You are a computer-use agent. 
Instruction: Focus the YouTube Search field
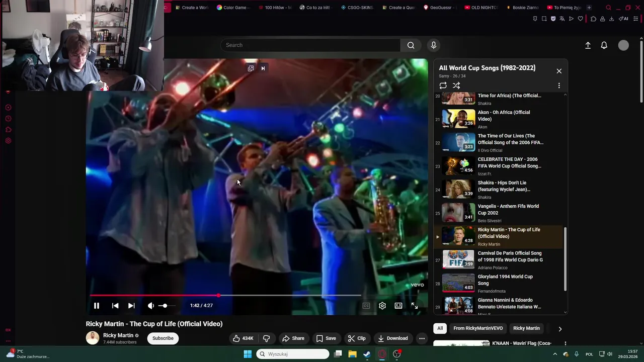pyautogui.click(x=310, y=45)
